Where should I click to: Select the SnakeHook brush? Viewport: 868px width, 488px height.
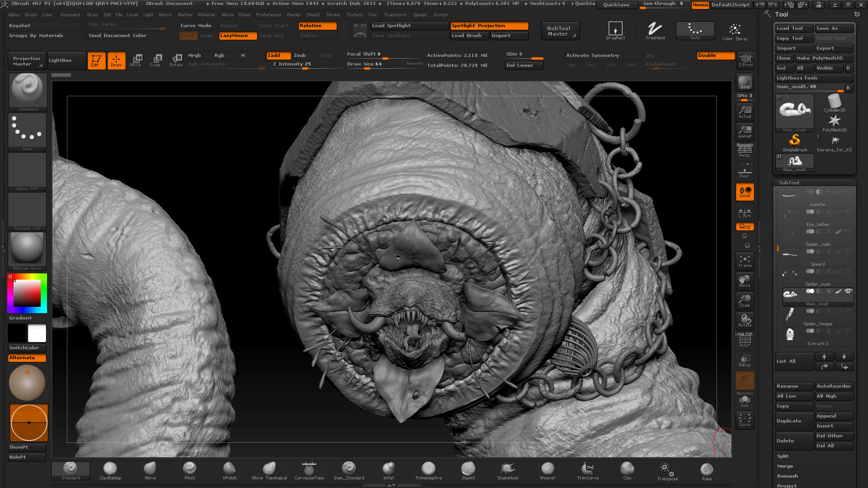(508, 471)
